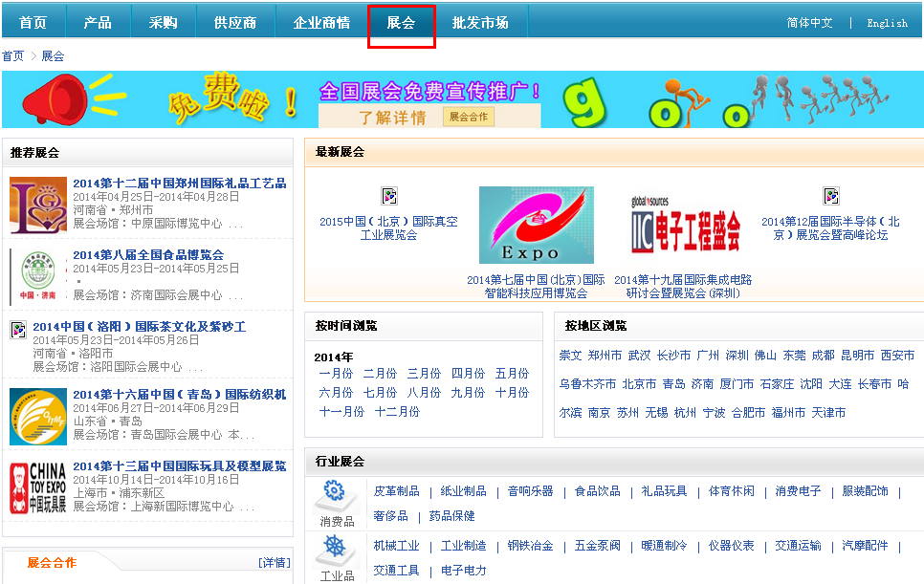
Task: Click the pink Expo 博览会 logo
Action: [x=537, y=226]
